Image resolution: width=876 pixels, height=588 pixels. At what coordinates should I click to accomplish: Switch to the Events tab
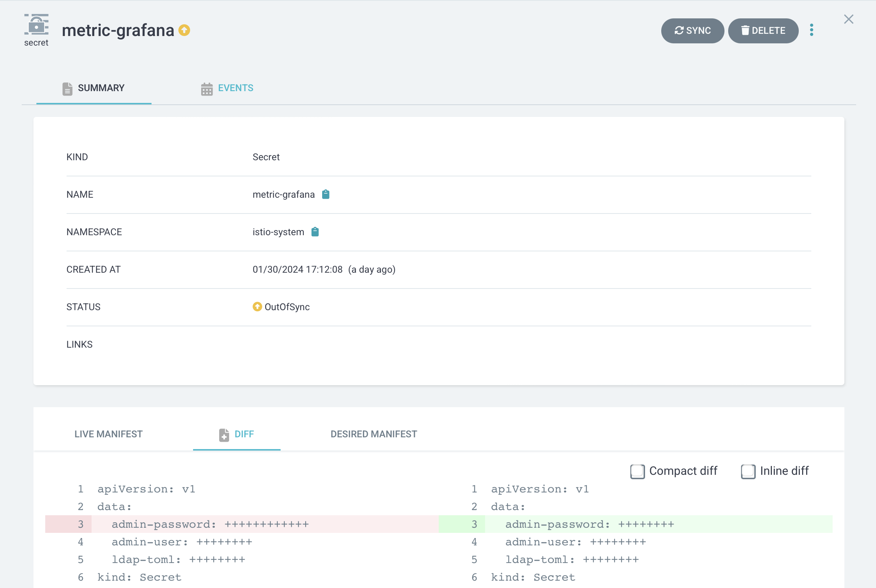tap(235, 88)
